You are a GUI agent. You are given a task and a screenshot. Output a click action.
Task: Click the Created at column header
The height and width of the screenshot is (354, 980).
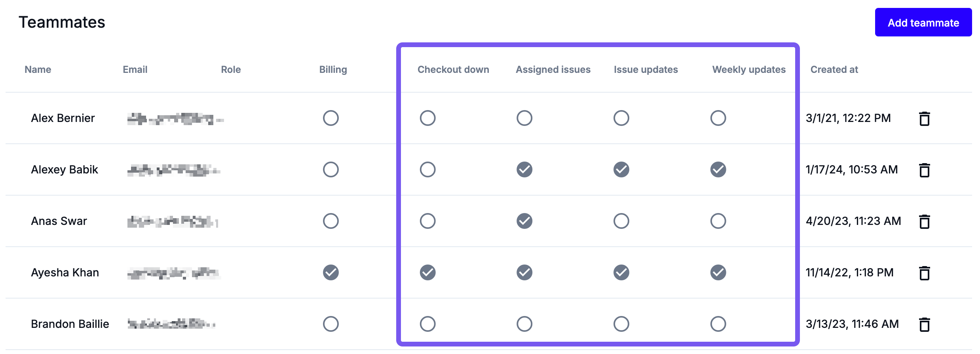(x=834, y=70)
